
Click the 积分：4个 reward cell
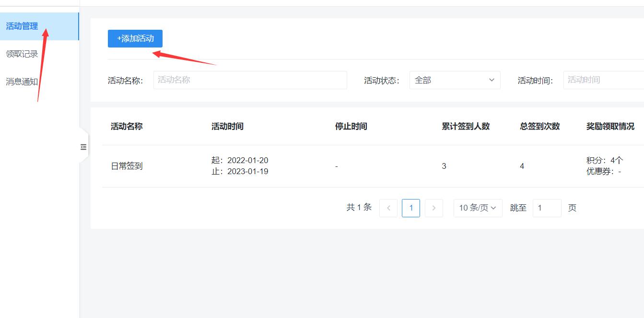[604, 161]
